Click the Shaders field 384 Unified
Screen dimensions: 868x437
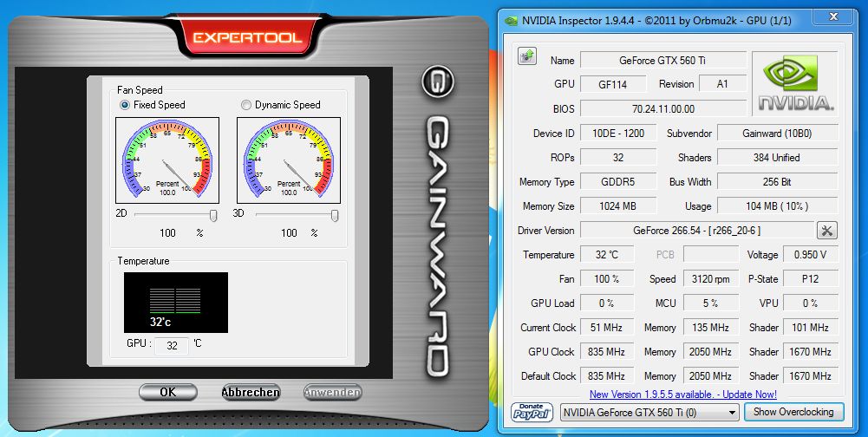pos(777,157)
